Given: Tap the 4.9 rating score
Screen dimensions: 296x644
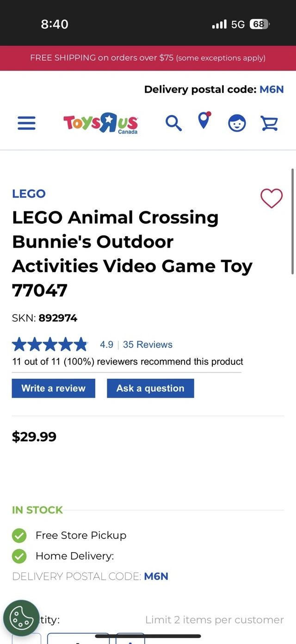Looking at the screenshot, I should [x=106, y=344].
